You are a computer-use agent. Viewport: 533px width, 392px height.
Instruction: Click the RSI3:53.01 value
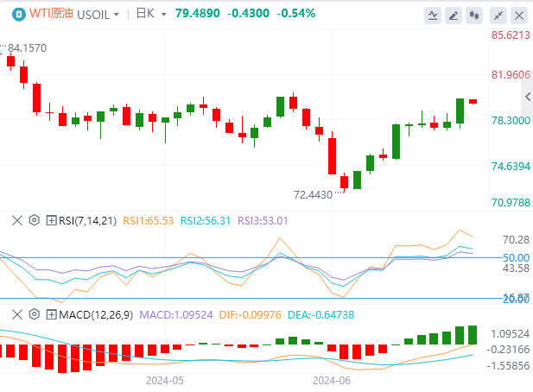pos(263,221)
